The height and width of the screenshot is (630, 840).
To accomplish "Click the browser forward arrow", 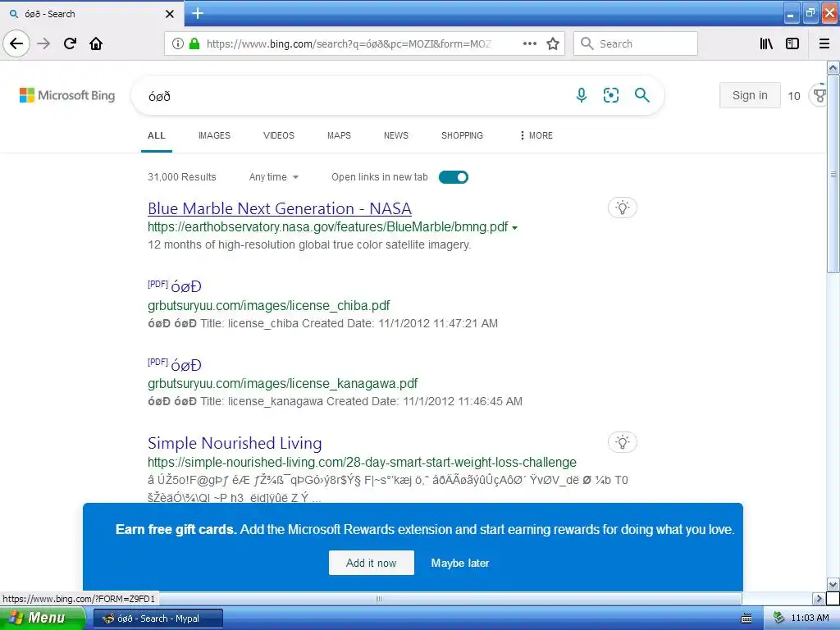I will [x=43, y=43].
